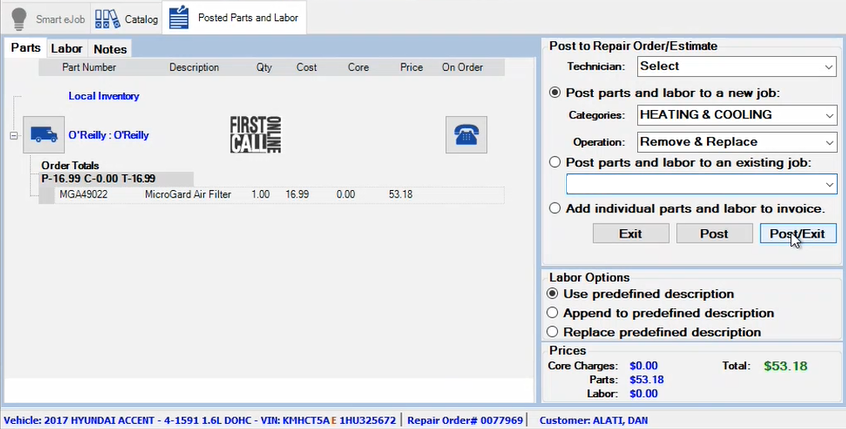Select the MGA49022 row marker box
The width and height of the screenshot is (846, 429).
tap(47, 195)
